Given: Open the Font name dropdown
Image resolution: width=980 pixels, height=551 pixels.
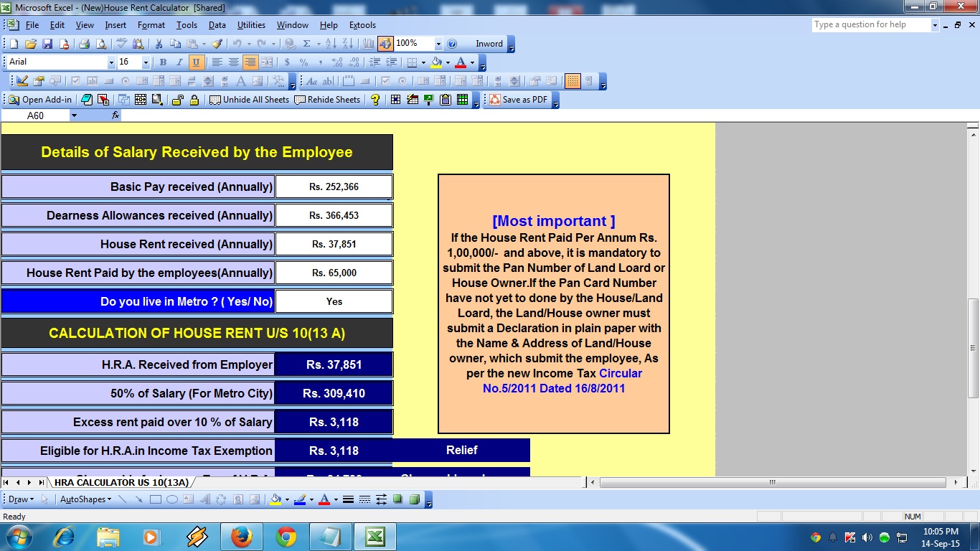Looking at the screenshot, I should click(x=112, y=62).
